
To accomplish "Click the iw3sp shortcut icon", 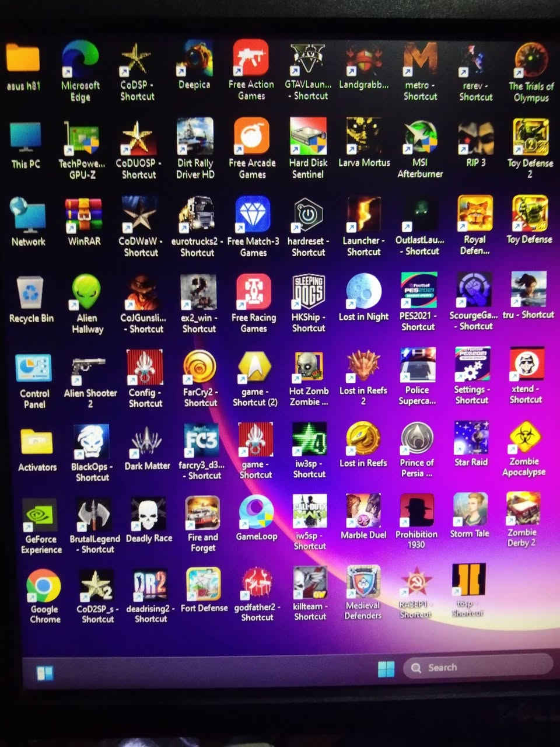I will (x=309, y=439).
